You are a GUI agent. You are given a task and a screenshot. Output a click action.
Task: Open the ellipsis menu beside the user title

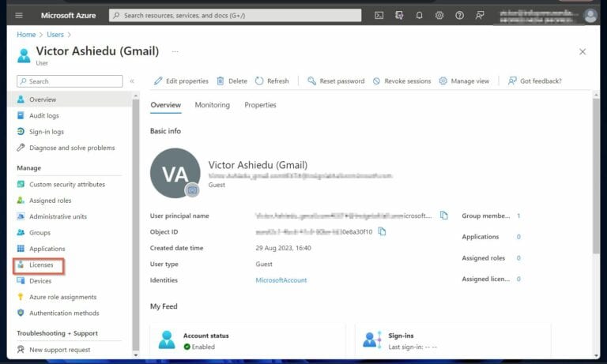pyautogui.click(x=175, y=51)
